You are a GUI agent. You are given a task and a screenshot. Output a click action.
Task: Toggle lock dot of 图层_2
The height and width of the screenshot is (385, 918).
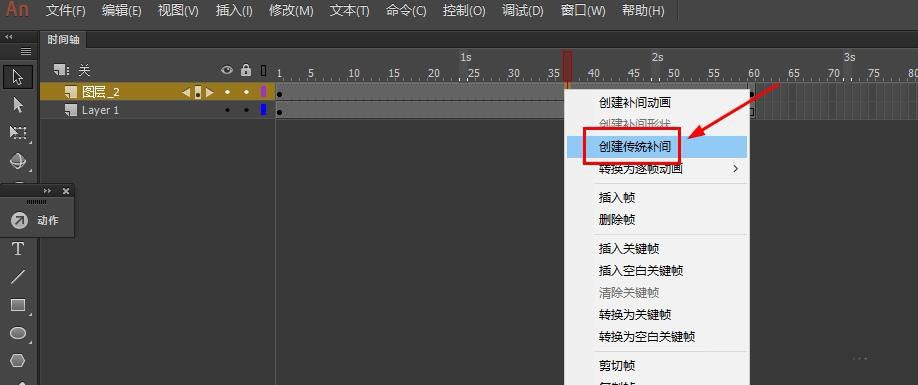[246, 92]
